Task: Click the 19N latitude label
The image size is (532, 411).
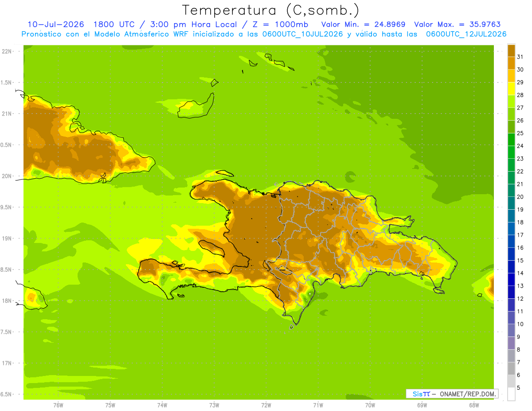Action: tap(7, 238)
